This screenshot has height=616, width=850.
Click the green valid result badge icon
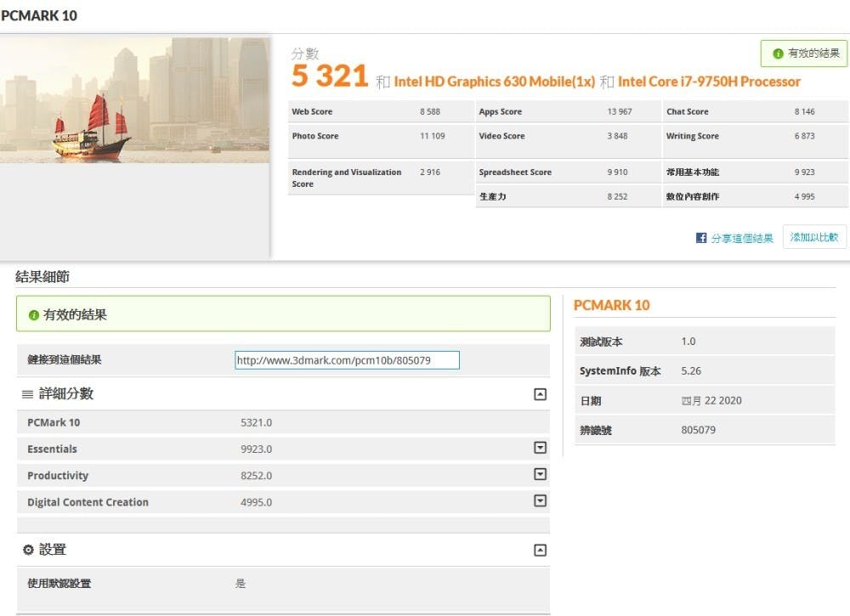pyautogui.click(x=778, y=54)
